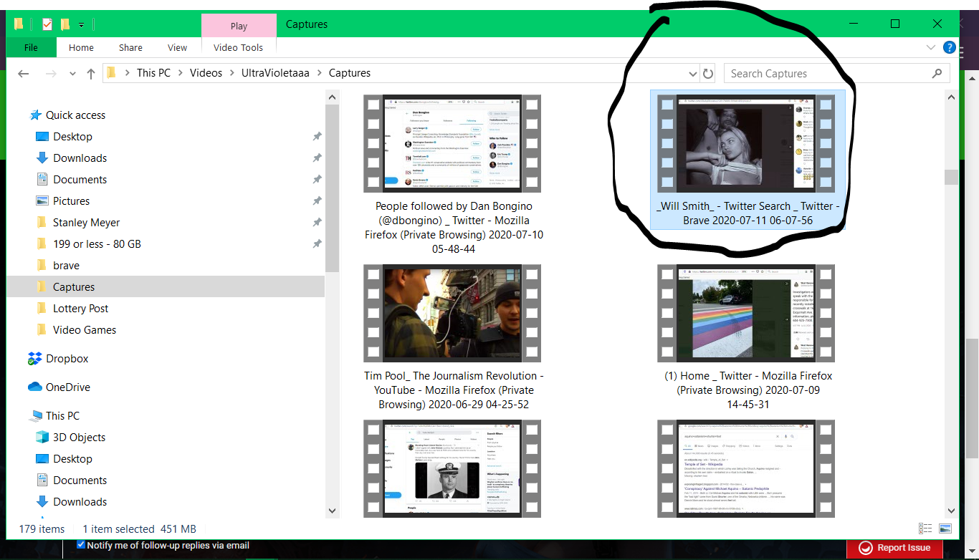Click the pin icon beside Desktop
This screenshot has height=560, width=979.
(317, 137)
